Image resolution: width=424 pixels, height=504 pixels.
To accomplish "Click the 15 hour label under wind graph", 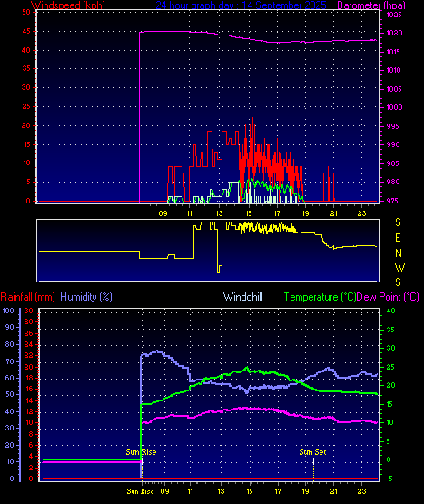I will click(249, 213).
